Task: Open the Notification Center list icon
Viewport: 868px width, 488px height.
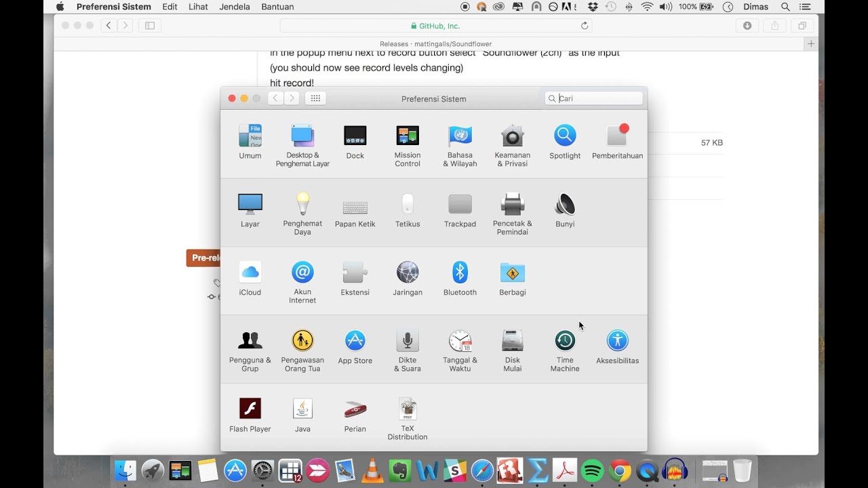Action: pyautogui.click(x=805, y=7)
